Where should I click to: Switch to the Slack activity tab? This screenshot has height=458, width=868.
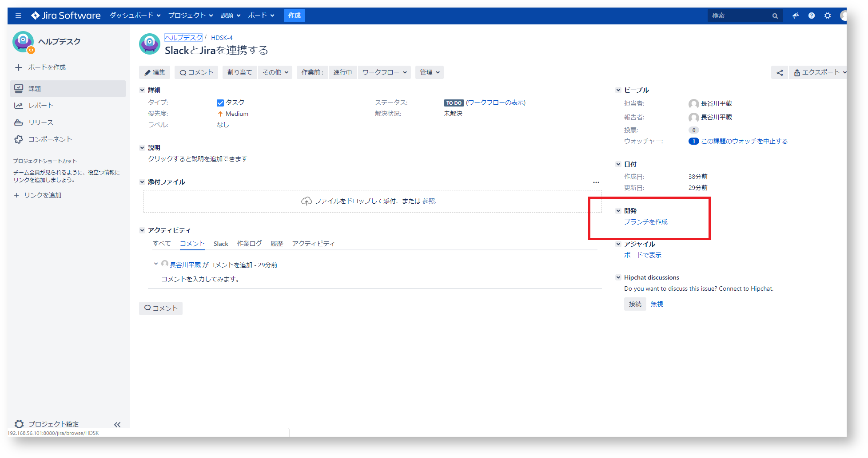click(x=221, y=244)
